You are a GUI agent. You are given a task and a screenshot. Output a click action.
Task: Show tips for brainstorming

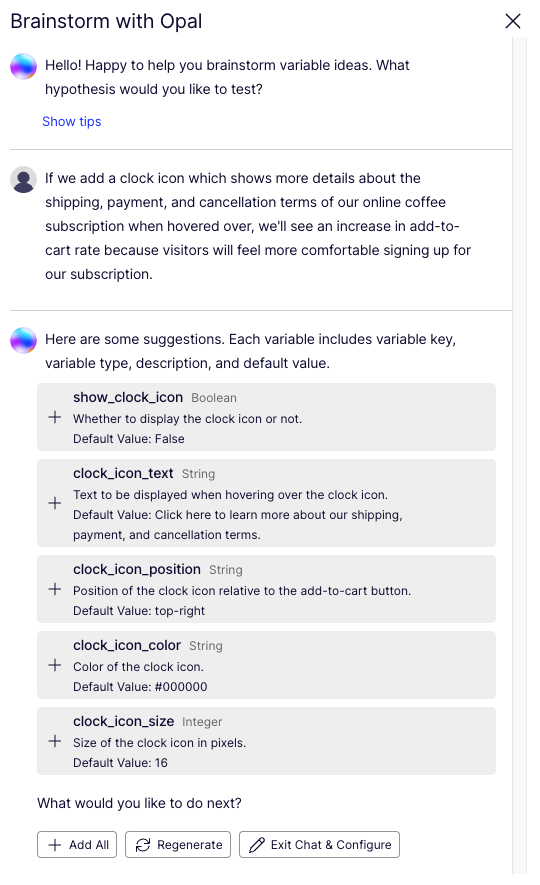(72, 122)
